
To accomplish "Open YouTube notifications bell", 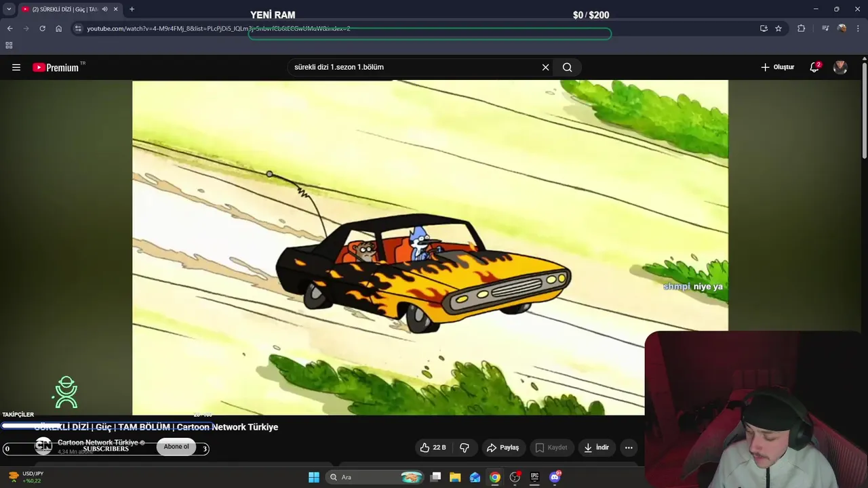I will coord(814,67).
